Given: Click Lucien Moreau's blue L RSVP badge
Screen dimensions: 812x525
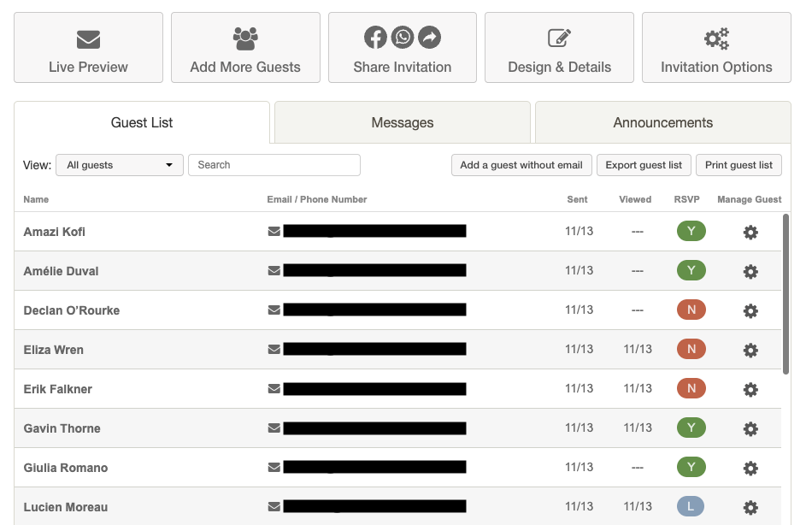Looking at the screenshot, I should point(691,506).
